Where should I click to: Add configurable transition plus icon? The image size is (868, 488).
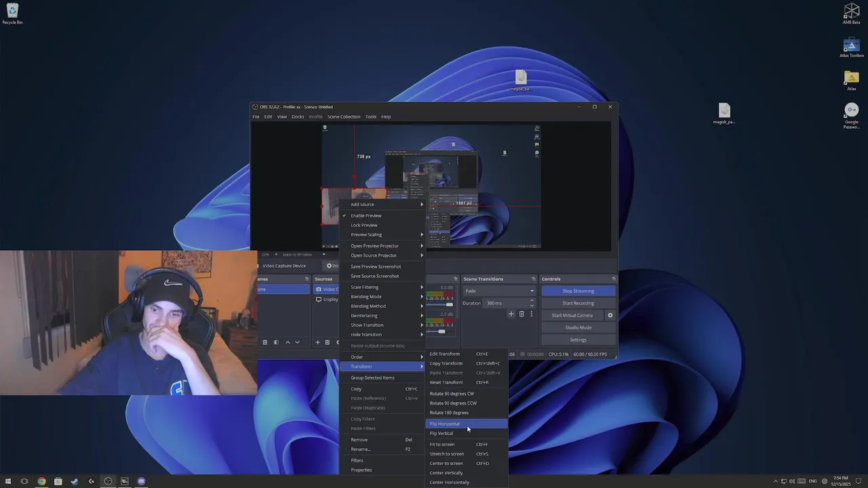pyautogui.click(x=511, y=314)
